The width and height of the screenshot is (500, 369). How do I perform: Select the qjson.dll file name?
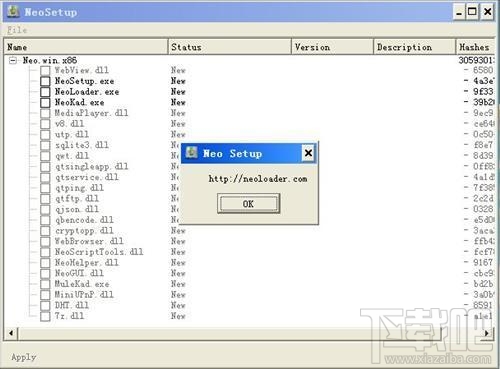(77, 209)
